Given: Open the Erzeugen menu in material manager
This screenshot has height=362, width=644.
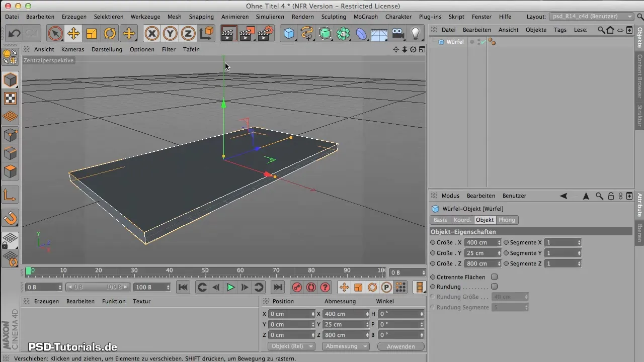Looking at the screenshot, I should tap(46, 301).
